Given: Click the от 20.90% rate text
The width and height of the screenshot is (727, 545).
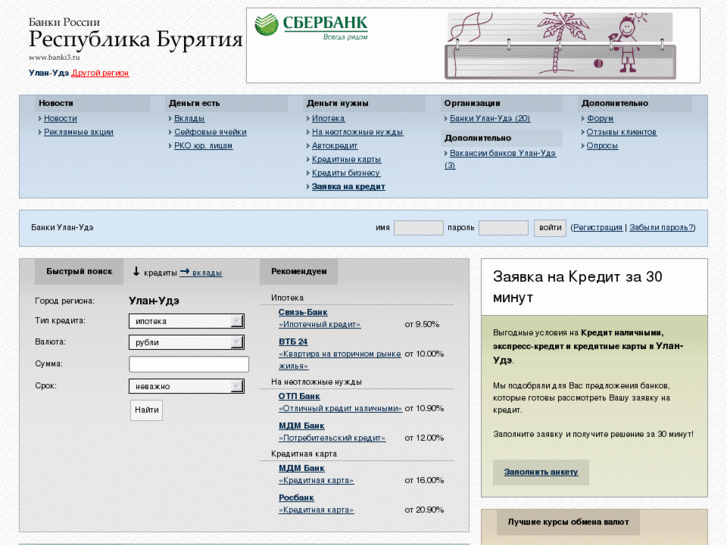Looking at the screenshot, I should click(x=424, y=510).
